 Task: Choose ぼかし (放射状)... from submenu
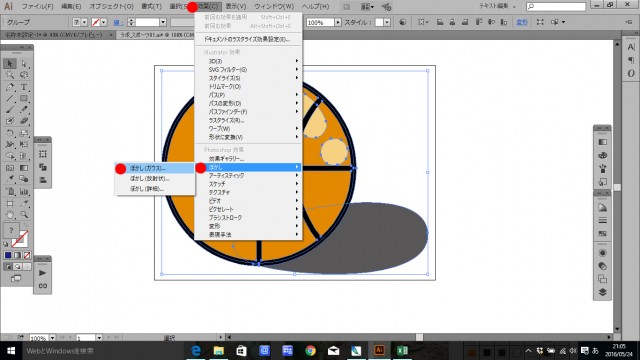tap(155, 178)
